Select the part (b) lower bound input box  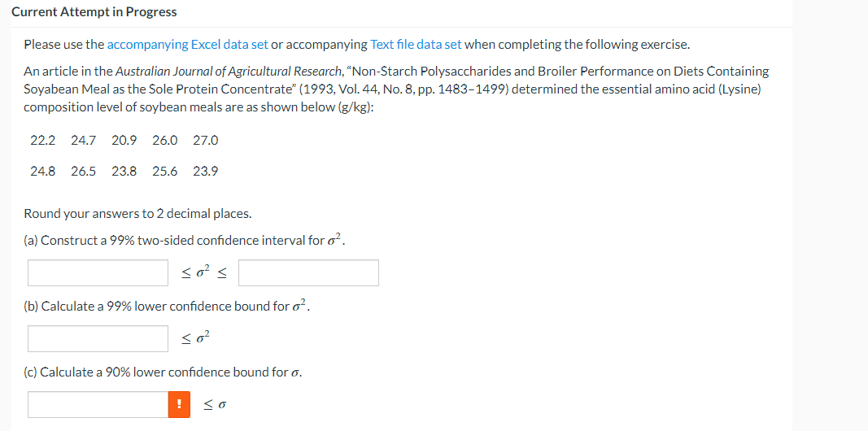tap(98, 338)
